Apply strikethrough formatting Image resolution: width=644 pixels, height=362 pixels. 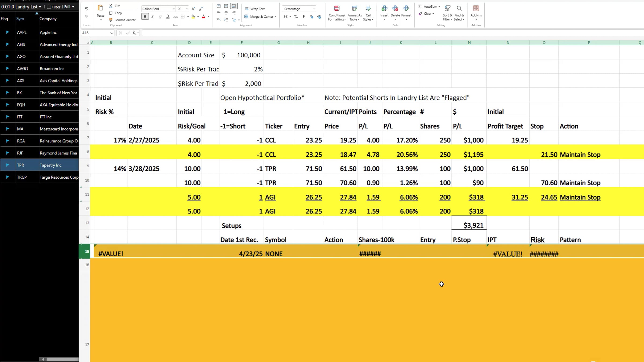(x=175, y=17)
